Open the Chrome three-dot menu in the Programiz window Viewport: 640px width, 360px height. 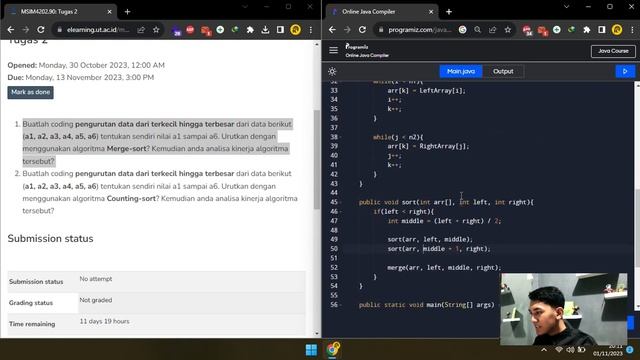pos(632,30)
